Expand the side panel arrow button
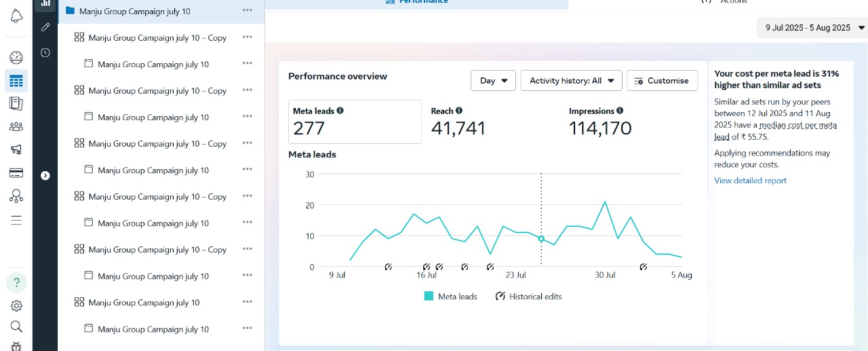868x351 pixels. tap(45, 176)
